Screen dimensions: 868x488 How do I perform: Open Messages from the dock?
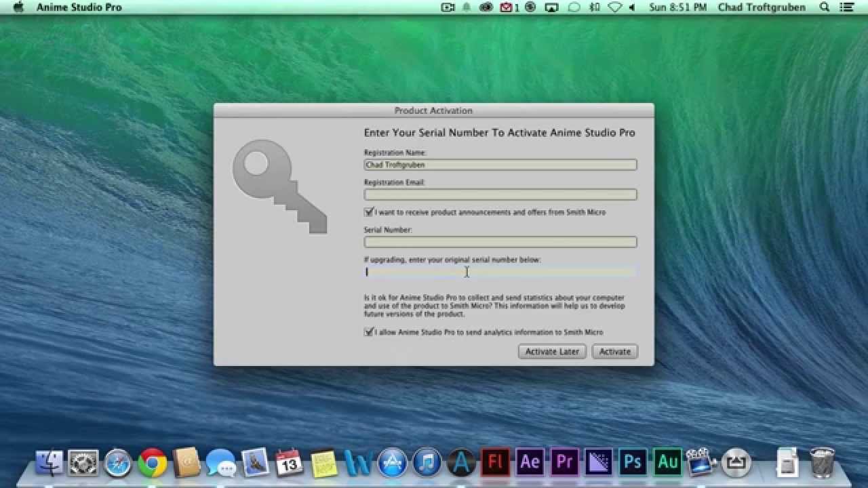221,462
